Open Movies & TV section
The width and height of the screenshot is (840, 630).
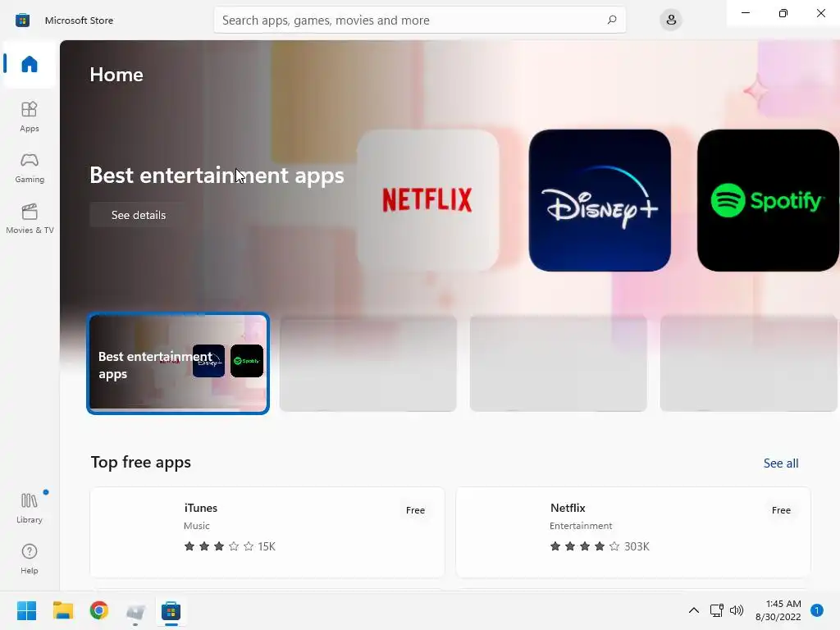pos(30,218)
